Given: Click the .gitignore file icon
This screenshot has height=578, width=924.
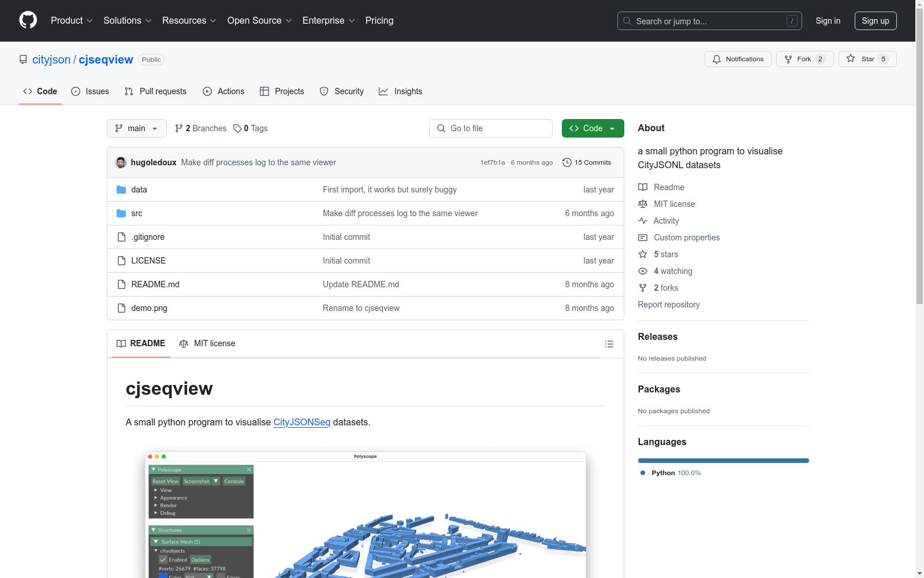Looking at the screenshot, I should (121, 237).
